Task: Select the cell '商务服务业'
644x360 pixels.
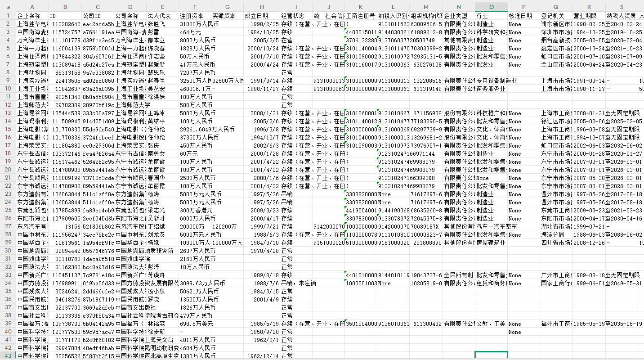Action: [x=491, y=89]
